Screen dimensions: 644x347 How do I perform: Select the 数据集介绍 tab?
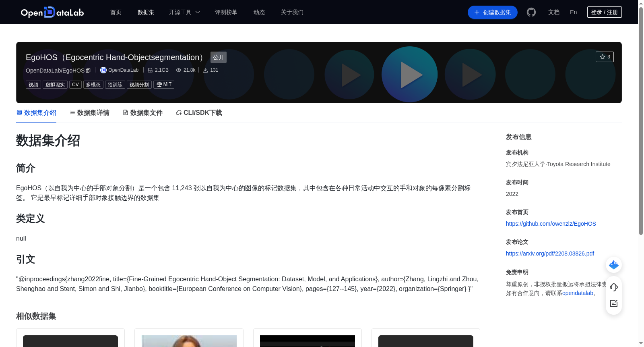click(36, 113)
